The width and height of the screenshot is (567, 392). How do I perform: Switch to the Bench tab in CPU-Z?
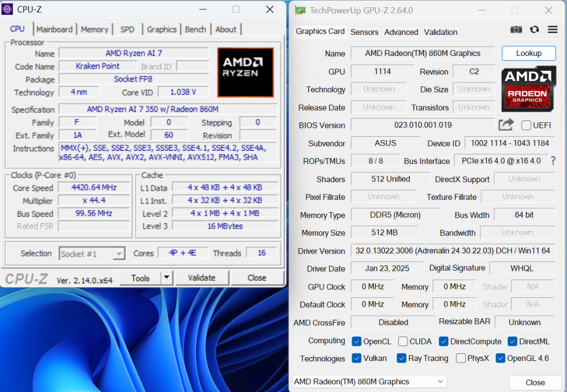[x=195, y=29]
